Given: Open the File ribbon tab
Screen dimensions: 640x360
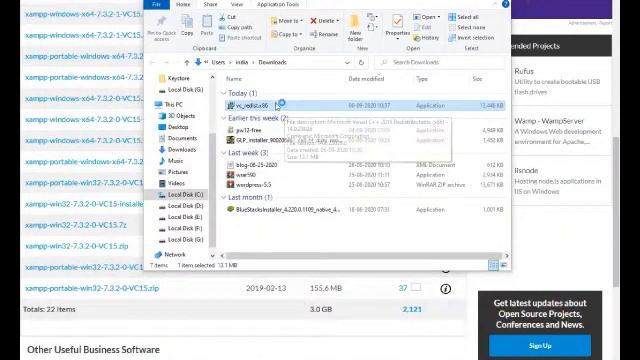Looking at the screenshot, I should click(x=156, y=4).
